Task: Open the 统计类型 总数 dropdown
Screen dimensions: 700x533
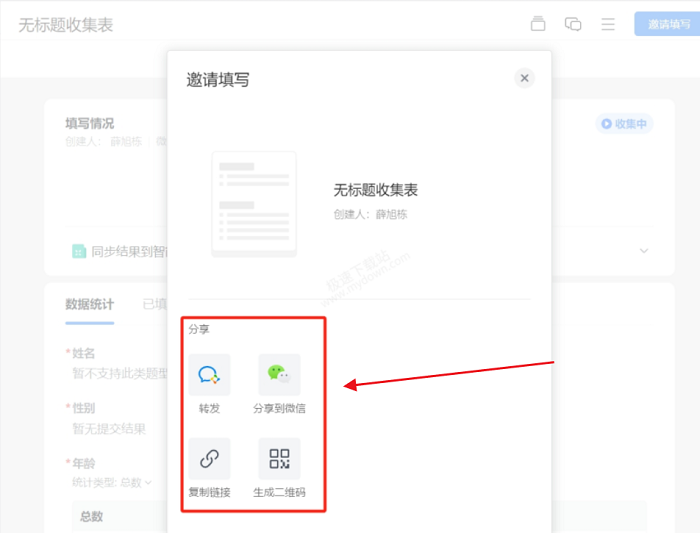Action: [x=112, y=482]
